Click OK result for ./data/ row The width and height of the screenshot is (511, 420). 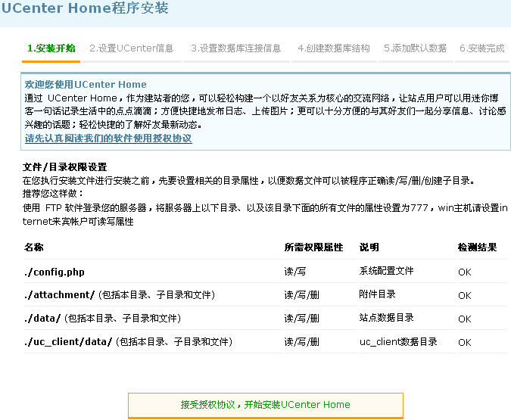(465, 319)
